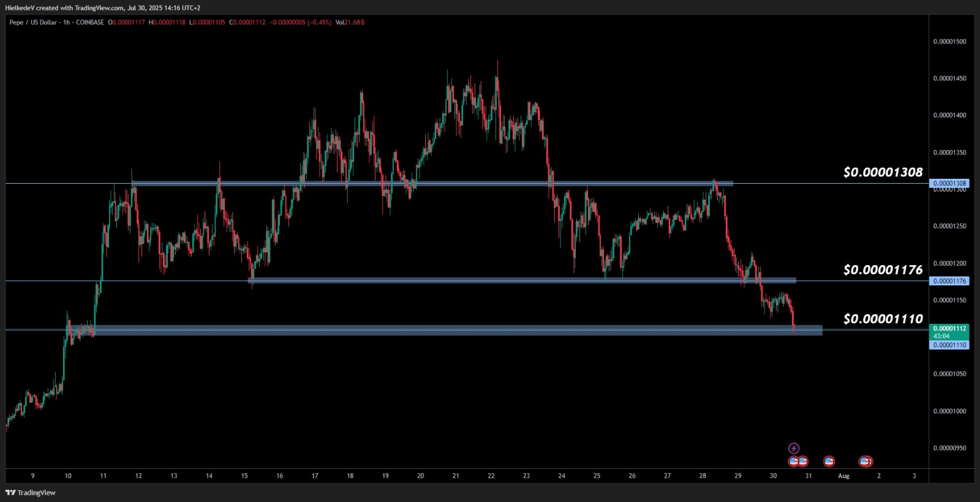This screenshot has width=980, height=502.
Task: Click the 0.00001350 price axis label
Action: click(949, 152)
